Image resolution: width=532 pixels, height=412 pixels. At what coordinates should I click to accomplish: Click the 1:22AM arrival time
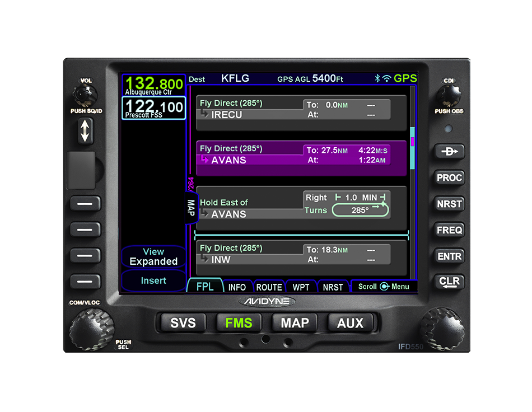372,160
